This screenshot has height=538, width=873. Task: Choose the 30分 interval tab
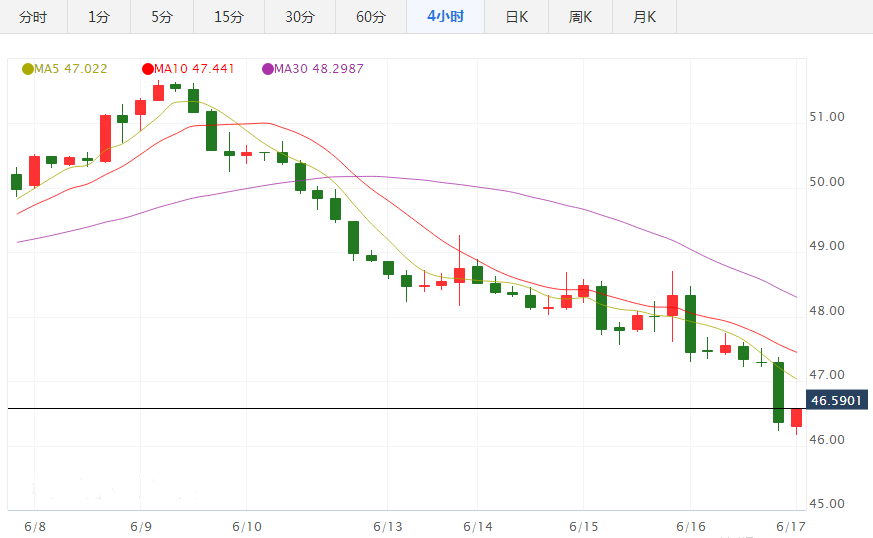tap(299, 17)
